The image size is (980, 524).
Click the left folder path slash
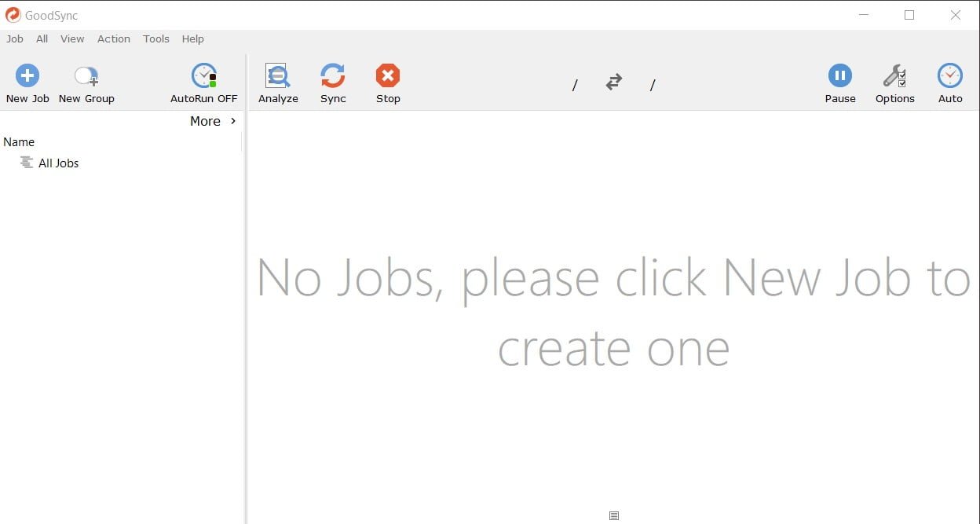pos(575,85)
